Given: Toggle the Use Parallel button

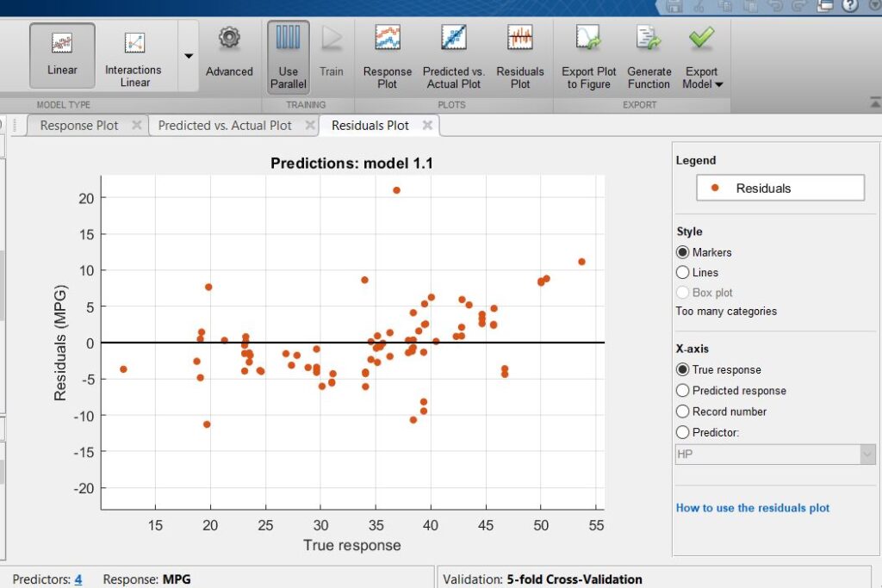Looking at the screenshot, I should 288,57.
